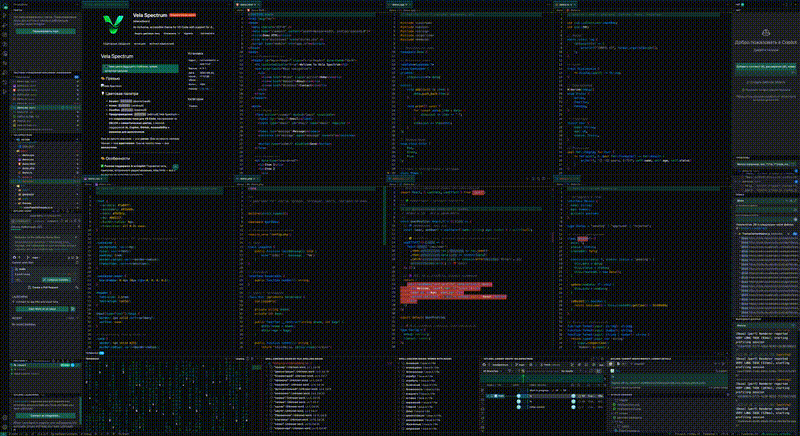800x436 pixels.
Task: Open the Подробные сведения tab of the extension page
Action: coord(116,44)
